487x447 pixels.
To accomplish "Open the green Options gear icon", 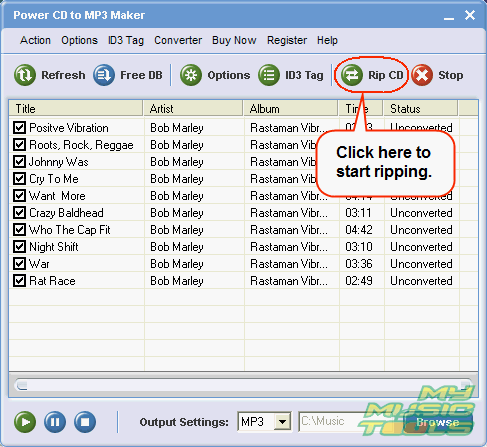I will coord(191,75).
